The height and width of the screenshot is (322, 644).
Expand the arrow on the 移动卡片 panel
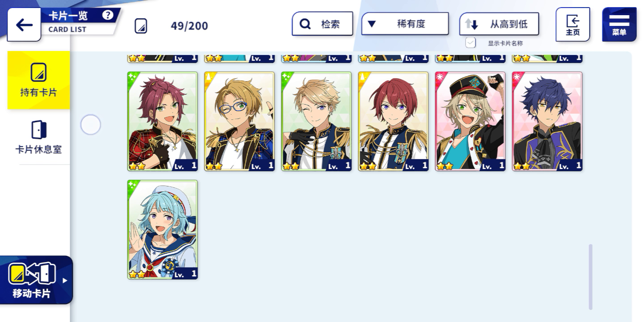pos(65,280)
